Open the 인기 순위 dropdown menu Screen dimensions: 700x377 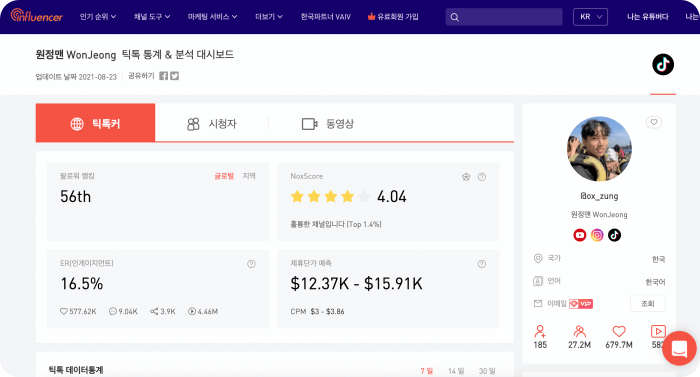pyautogui.click(x=98, y=17)
